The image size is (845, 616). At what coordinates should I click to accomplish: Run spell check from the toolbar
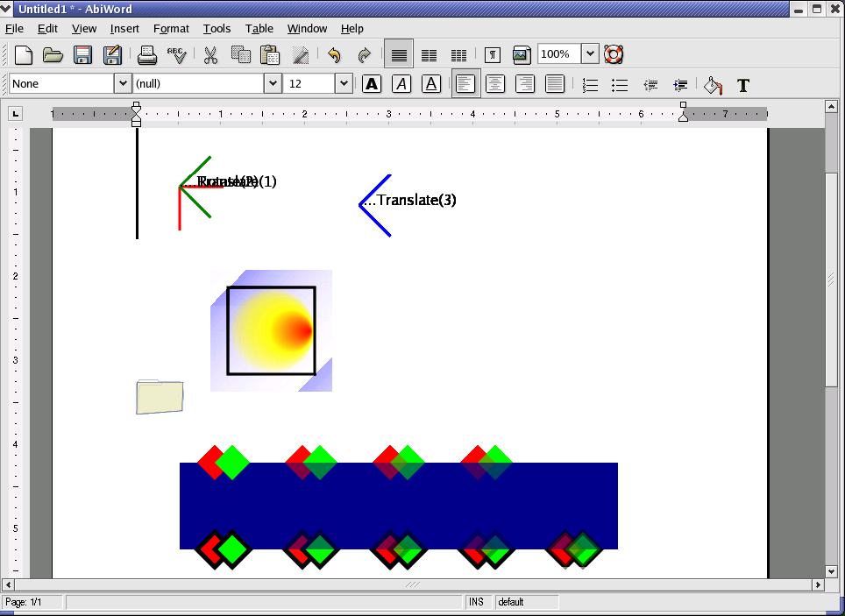[177, 55]
